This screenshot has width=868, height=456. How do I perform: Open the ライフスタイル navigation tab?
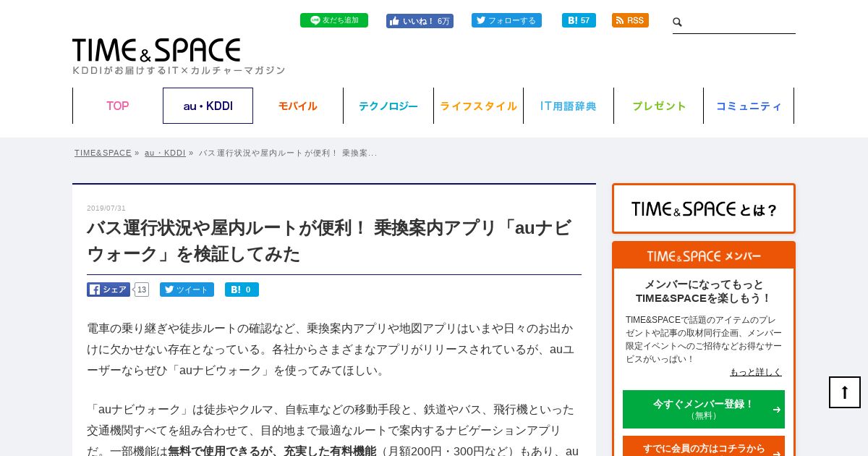(478, 106)
